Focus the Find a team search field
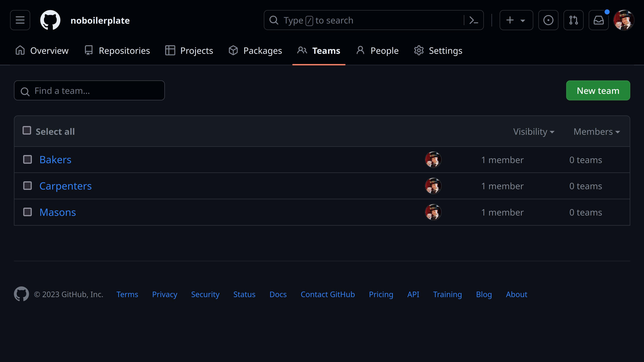 tap(89, 90)
